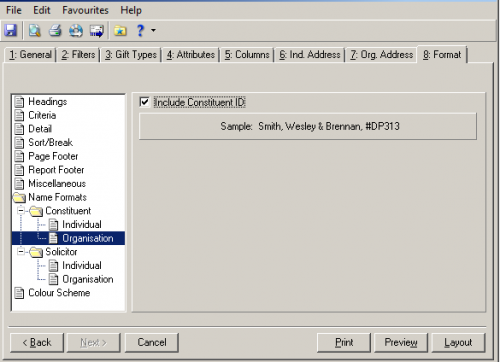The image size is (500, 362).
Task: Click the Layout button
Action: 458,342
